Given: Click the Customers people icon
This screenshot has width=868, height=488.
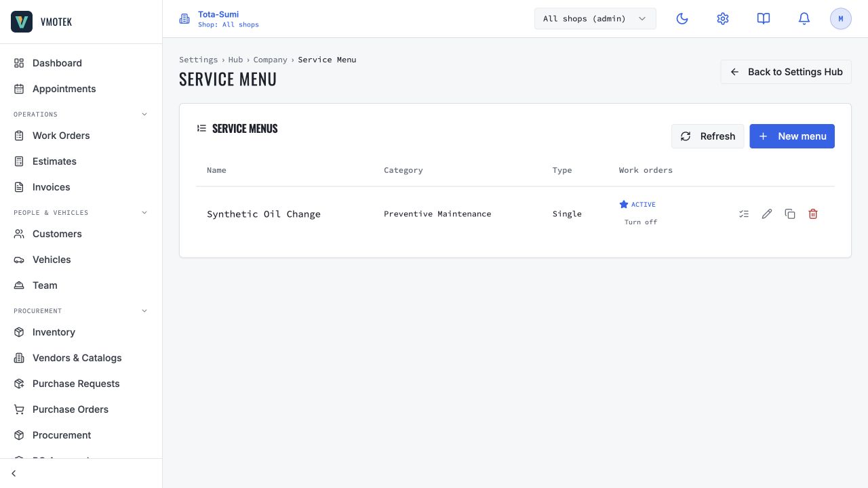Looking at the screenshot, I should [19, 234].
